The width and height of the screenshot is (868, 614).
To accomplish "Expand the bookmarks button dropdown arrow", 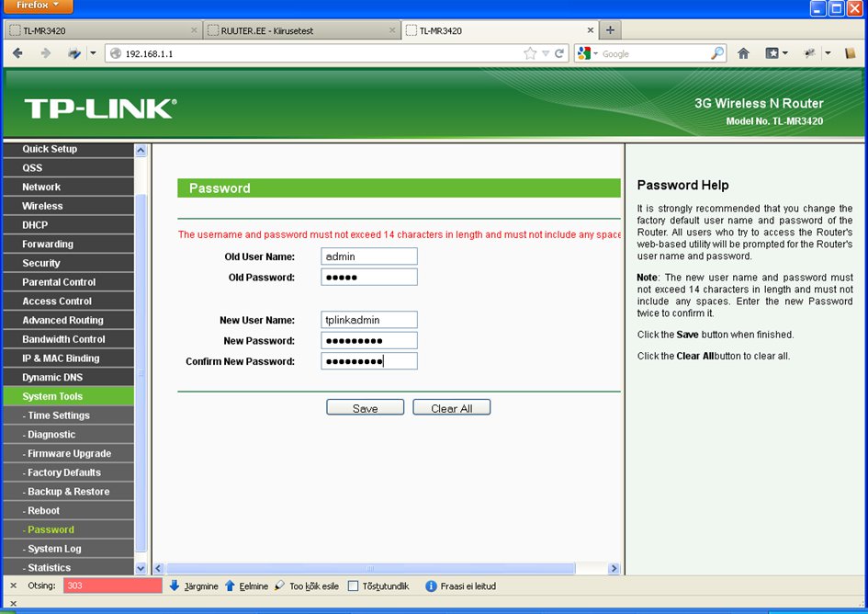I will coord(785,53).
